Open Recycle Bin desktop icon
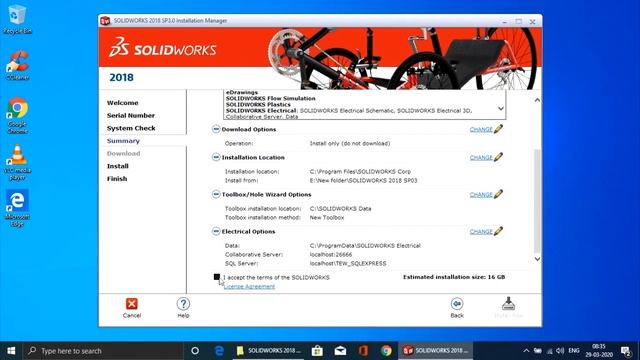This screenshot has width=640, height=360. (17, 19)
